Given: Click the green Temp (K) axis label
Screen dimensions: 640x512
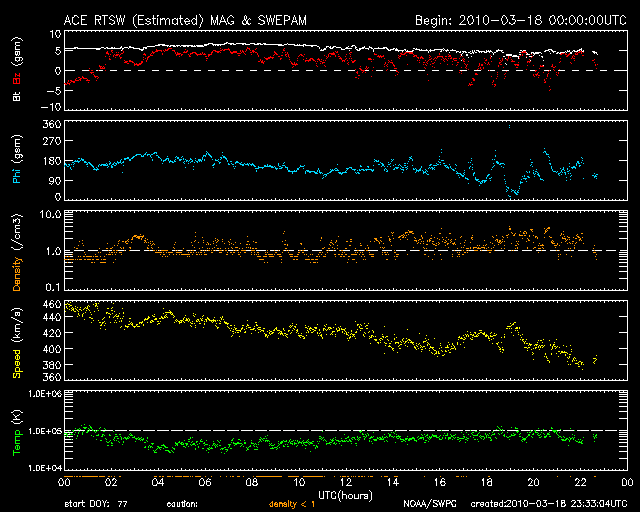Looking at the screenshot, I should click(x=16, y=431).
